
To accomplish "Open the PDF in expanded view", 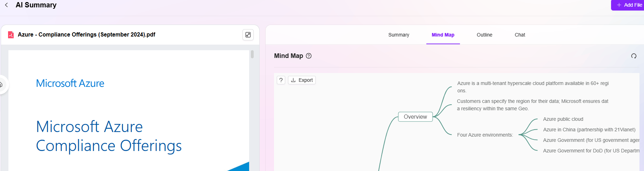I will coord(248,35).
